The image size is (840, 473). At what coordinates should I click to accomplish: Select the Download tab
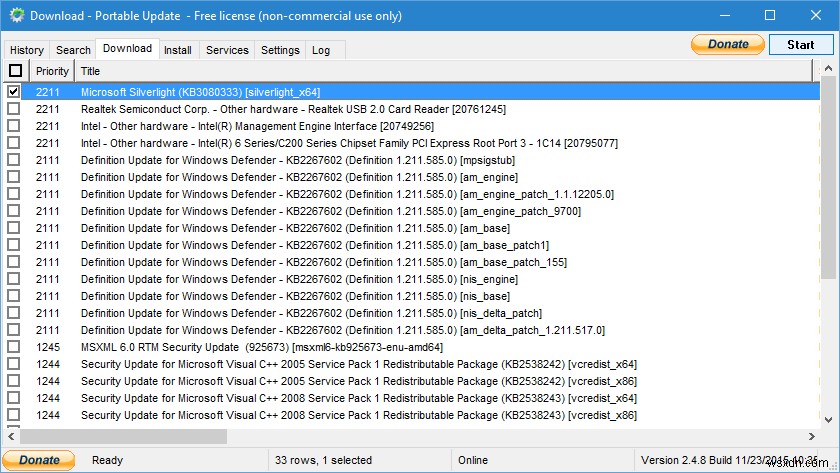tap(128, 48)
